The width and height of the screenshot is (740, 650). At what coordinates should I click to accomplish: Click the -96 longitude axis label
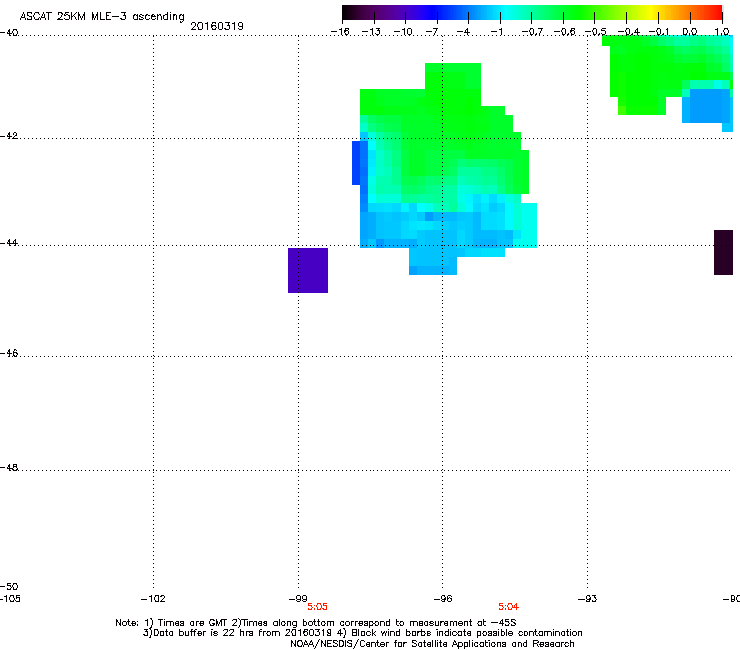click(443, 599)
